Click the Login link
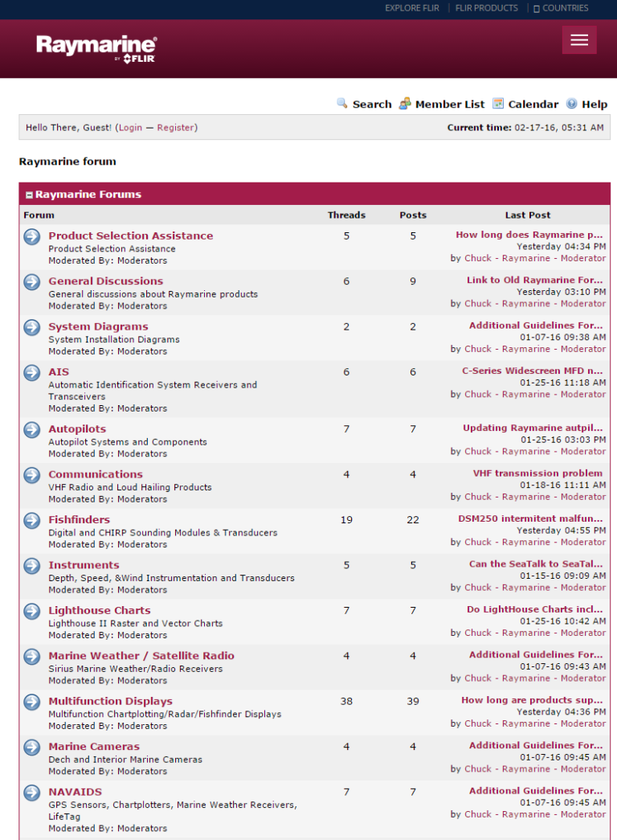 pos(130,128)
